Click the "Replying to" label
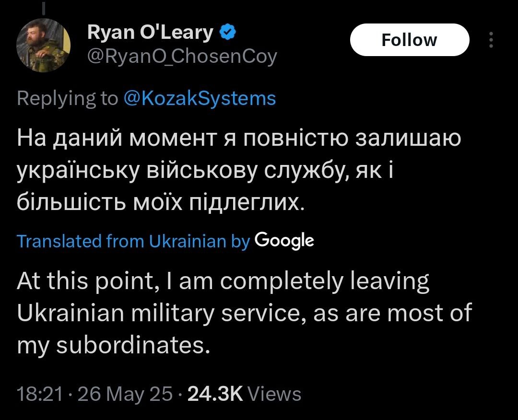 [x=67, y=98]
